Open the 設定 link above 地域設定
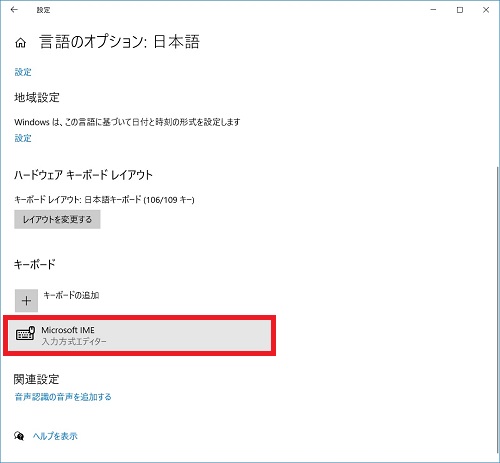 click(23, 72)
